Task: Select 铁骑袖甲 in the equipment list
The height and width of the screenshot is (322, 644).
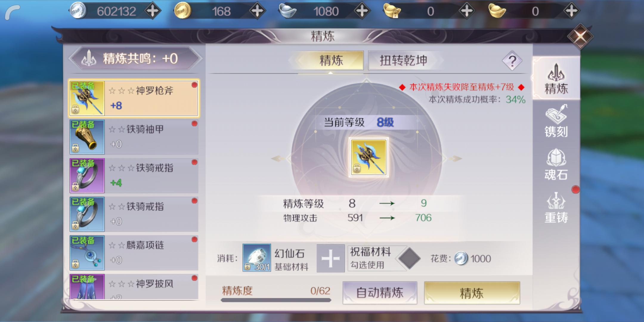Action: 134,137
